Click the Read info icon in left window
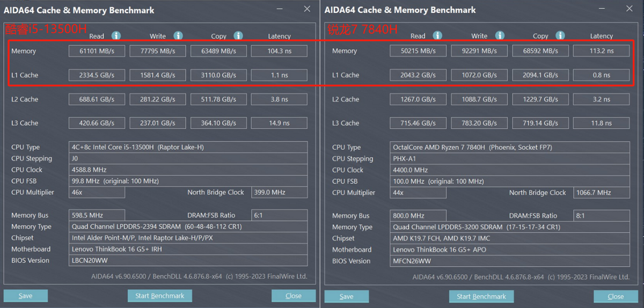Screen dimensions: 644x308 116,36
